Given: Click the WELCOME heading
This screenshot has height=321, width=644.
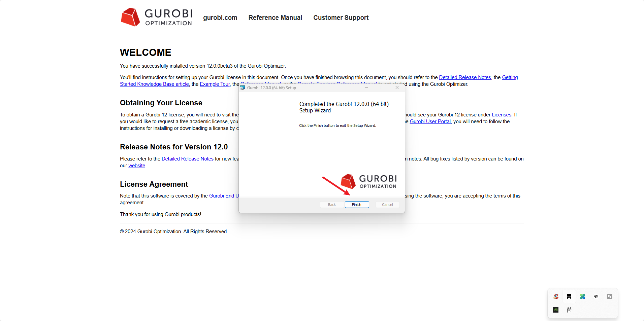Looking at the screenshot, I should 146,52.
